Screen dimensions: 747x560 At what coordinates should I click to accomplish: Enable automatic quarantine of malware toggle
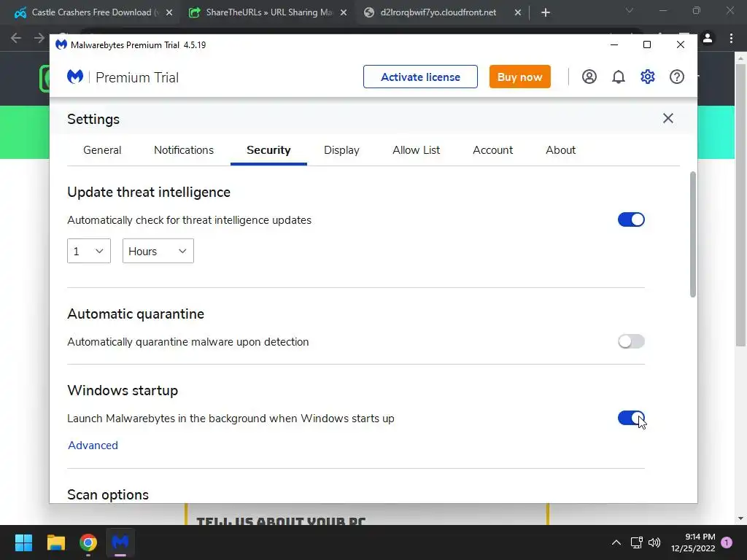(x=631, y=341)
